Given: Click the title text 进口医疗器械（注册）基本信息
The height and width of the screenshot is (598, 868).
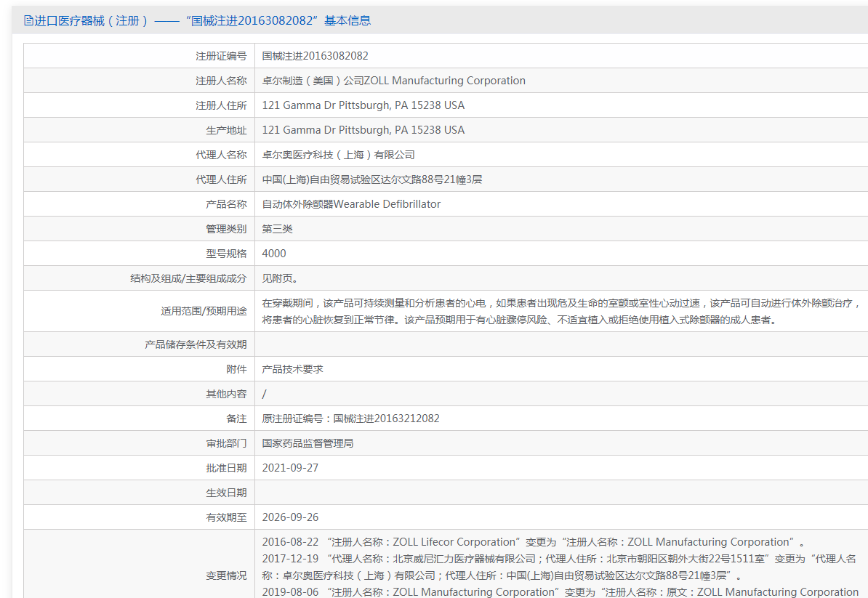Looking at the screenshot, I should click(x=203, y=21).
